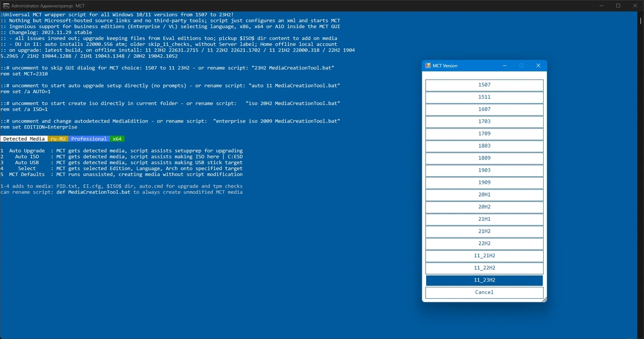Screen dimensions: 644x339
Task: Click the console window cmd icon
Action: [x=6, y=5]
